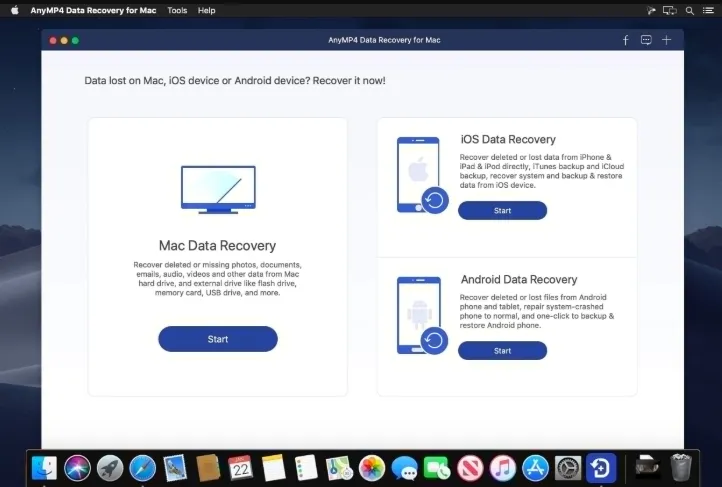722x487 pixels.
Task: Open AnyMP4 Data Recovery for Mac app menu
Action: click(x=93, y=10)
